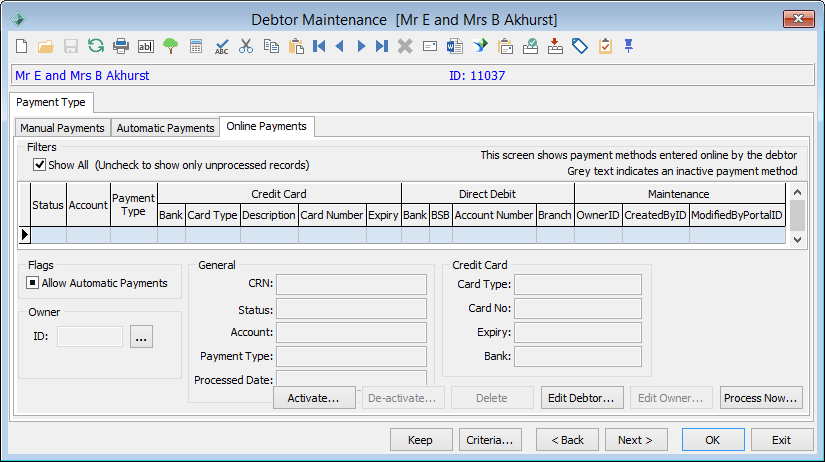The image size is (825, 462).
Task: Click the ModifiedByPortalID column header
Action: tap(737, 215)
